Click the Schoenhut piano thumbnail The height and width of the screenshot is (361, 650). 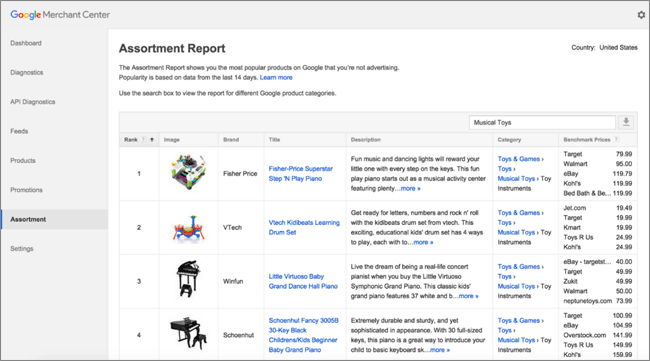[x=189, y=333]
